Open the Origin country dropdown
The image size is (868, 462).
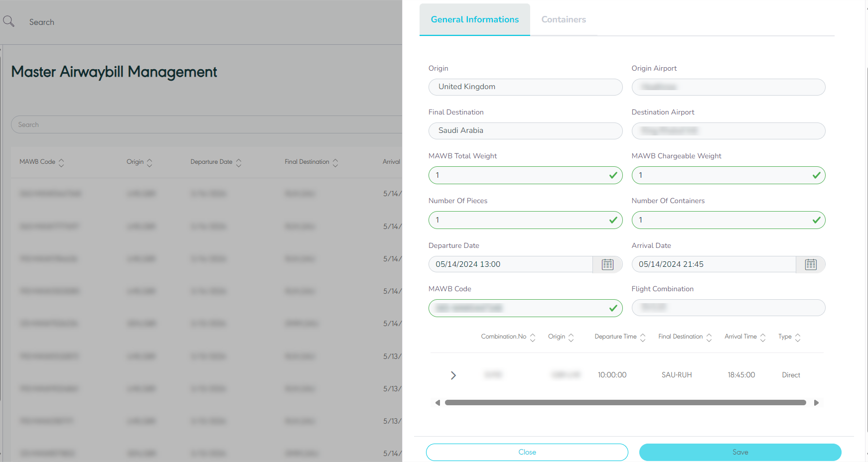[x=525, y=87]
